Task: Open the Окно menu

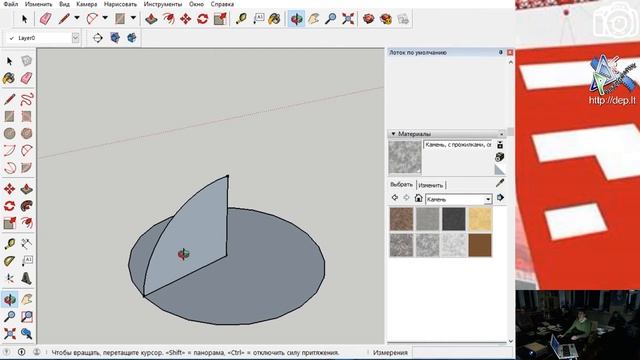Action: (x=196, y=4)
